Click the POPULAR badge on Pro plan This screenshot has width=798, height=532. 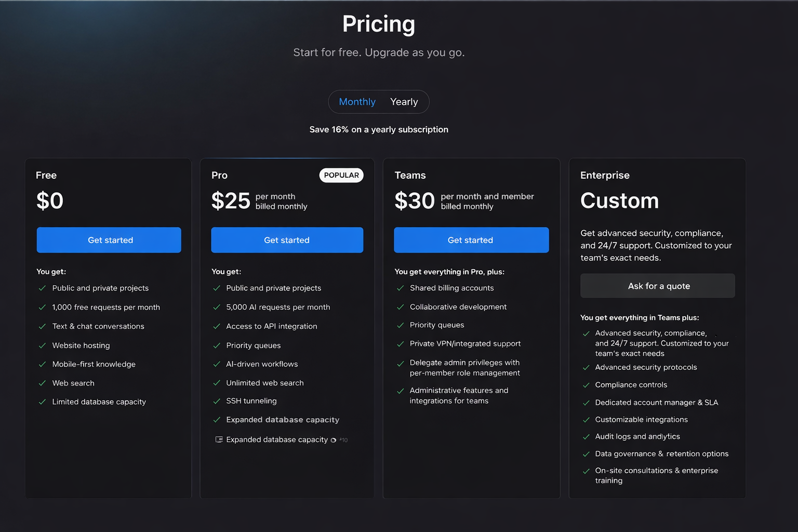tap(341, 175)
